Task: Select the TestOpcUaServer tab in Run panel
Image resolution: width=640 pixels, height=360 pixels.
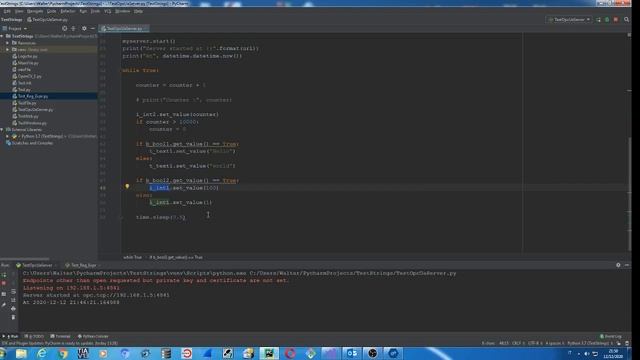Action: pos(36,265)
